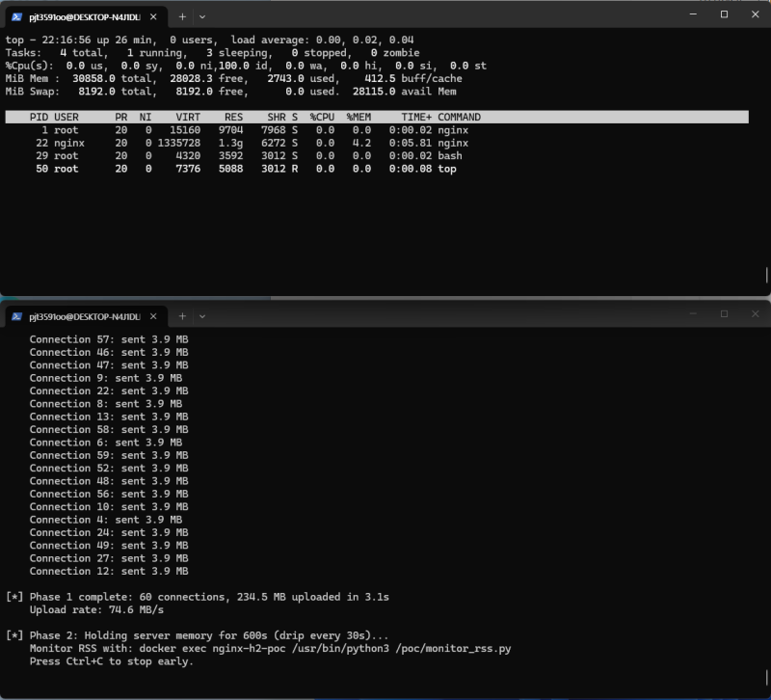This screenshot has width=771, height=700.
Task: Minimize the bottom terminal window
Action: coord(693,314)
